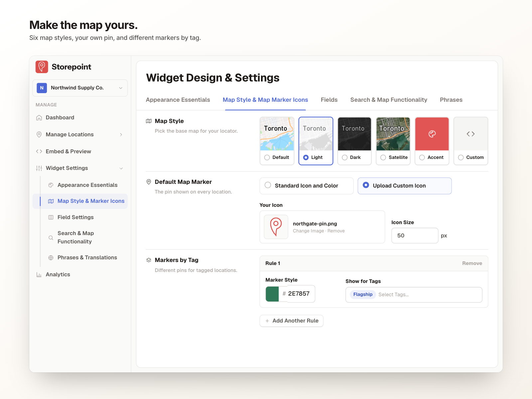Click the northgate-pin.png icon preview
Viewport: 532px width, 399px height.
coord(276,227)
